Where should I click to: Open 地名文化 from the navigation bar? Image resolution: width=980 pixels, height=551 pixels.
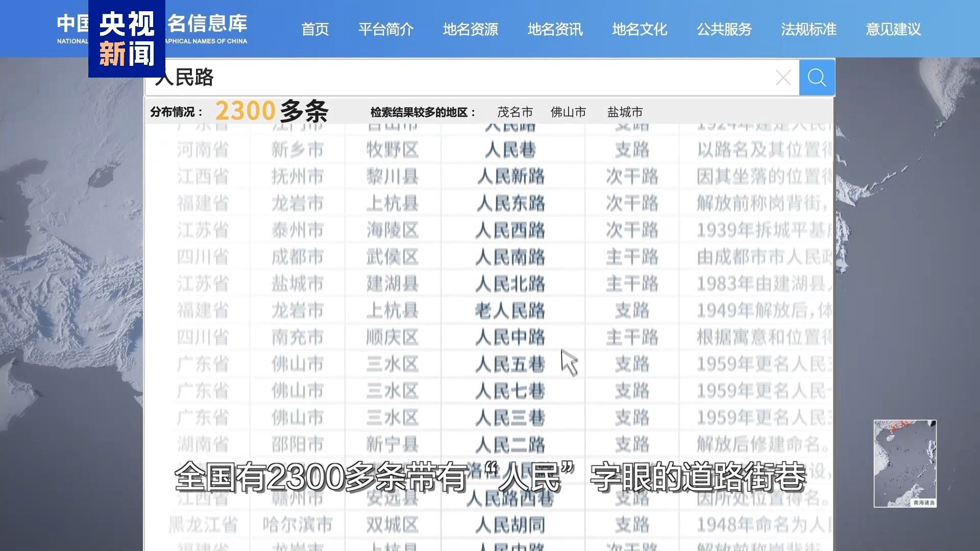tap(639, 30)
